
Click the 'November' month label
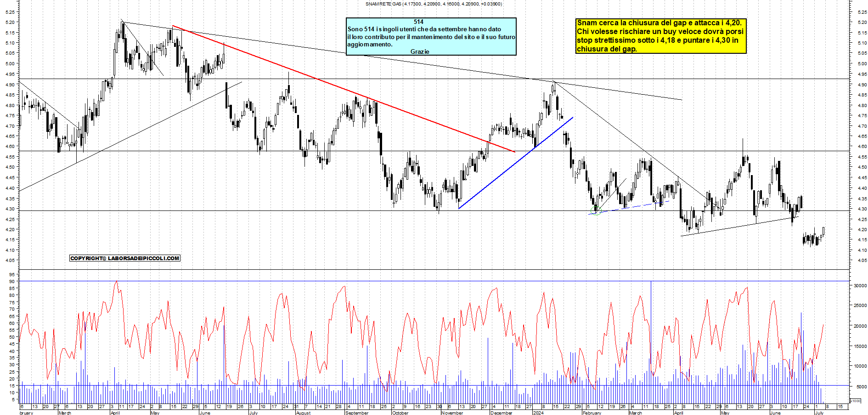coord(452,413)
